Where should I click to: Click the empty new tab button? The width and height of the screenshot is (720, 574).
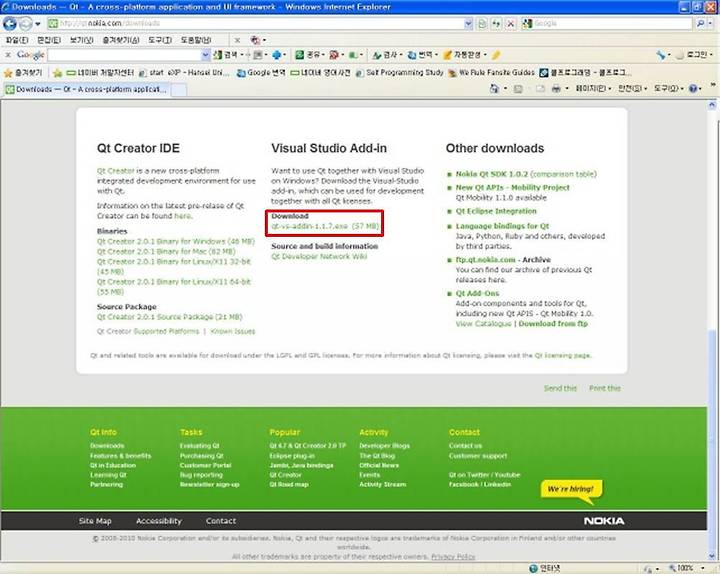click(179, 90)
